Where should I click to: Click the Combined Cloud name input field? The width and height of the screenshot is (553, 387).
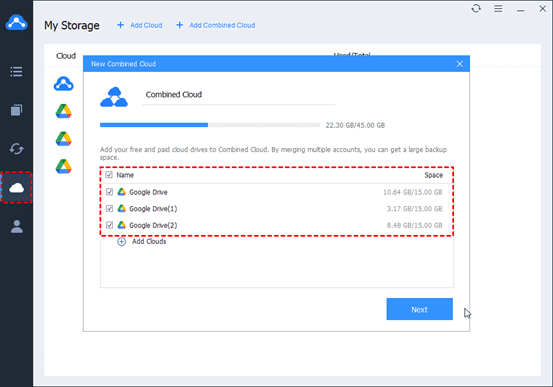point(239,95)
